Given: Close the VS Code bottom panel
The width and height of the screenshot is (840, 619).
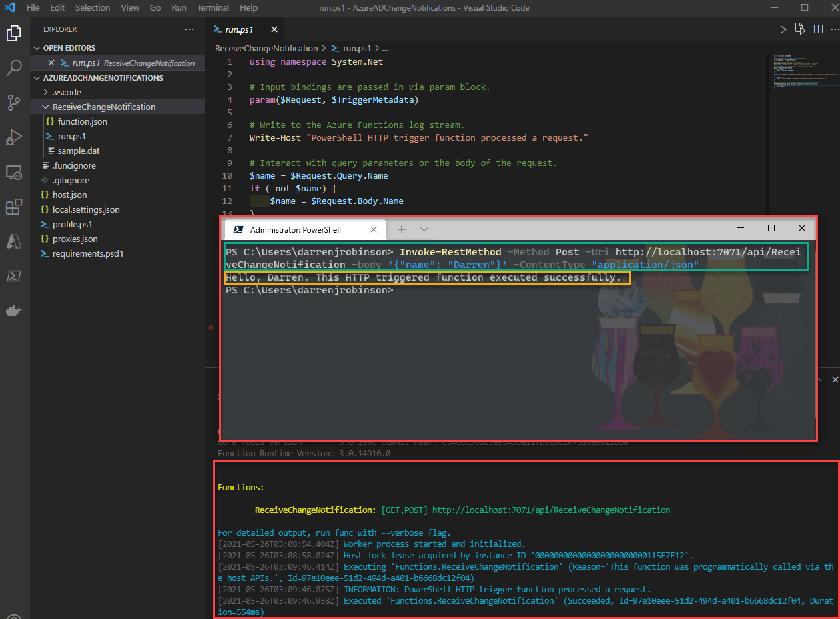Looking at the screenshot, I should (835, 379).
